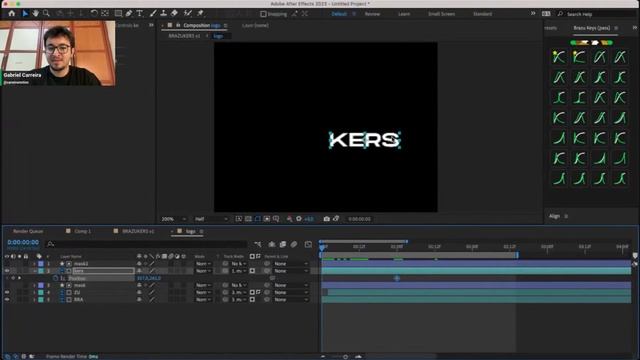Select the Pen tool

(x=129, y=13)
